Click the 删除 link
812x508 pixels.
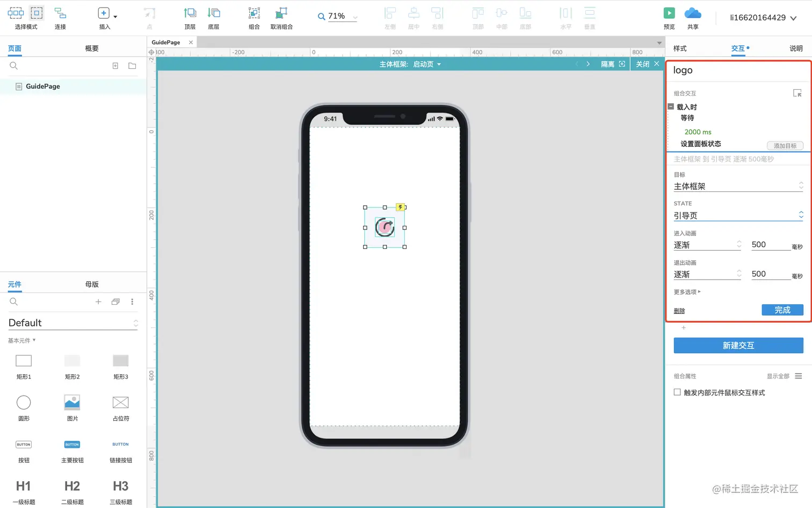tap(679, 311)
